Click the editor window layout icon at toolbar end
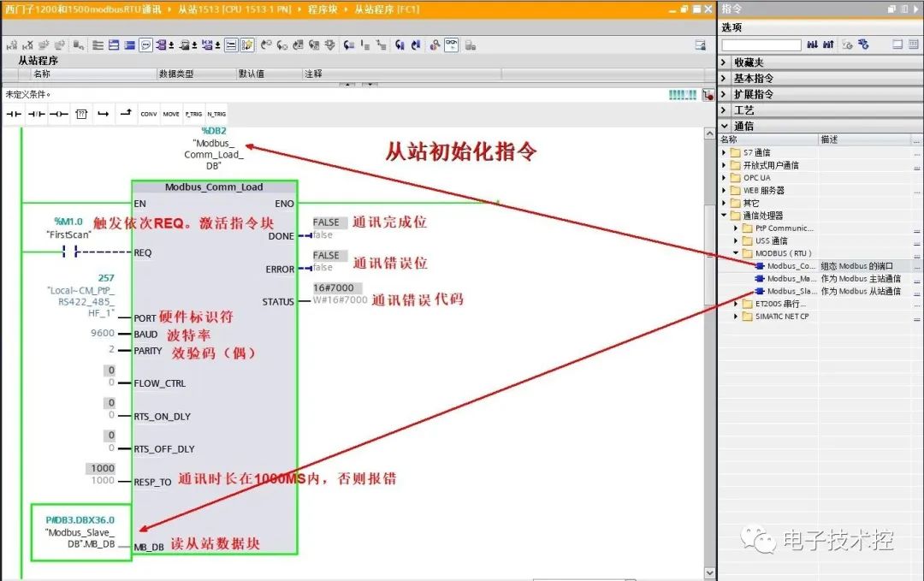 [x=700, y=45]
